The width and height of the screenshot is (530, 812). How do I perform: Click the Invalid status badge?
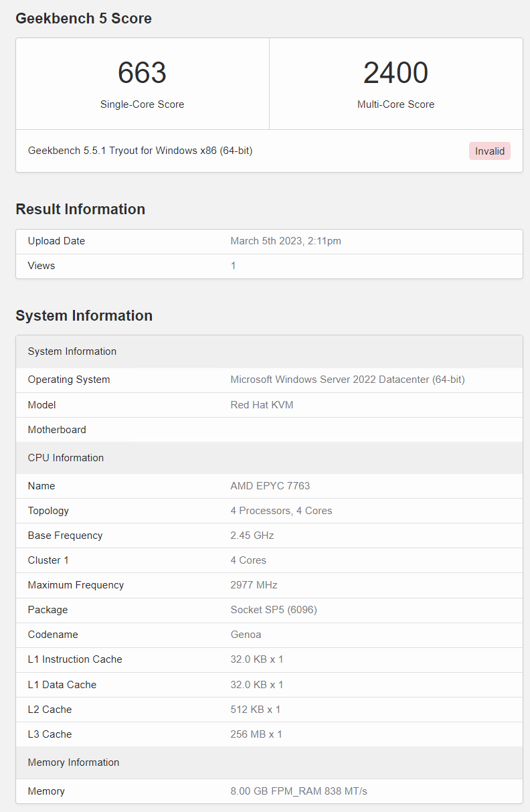[x=489, y=151]
